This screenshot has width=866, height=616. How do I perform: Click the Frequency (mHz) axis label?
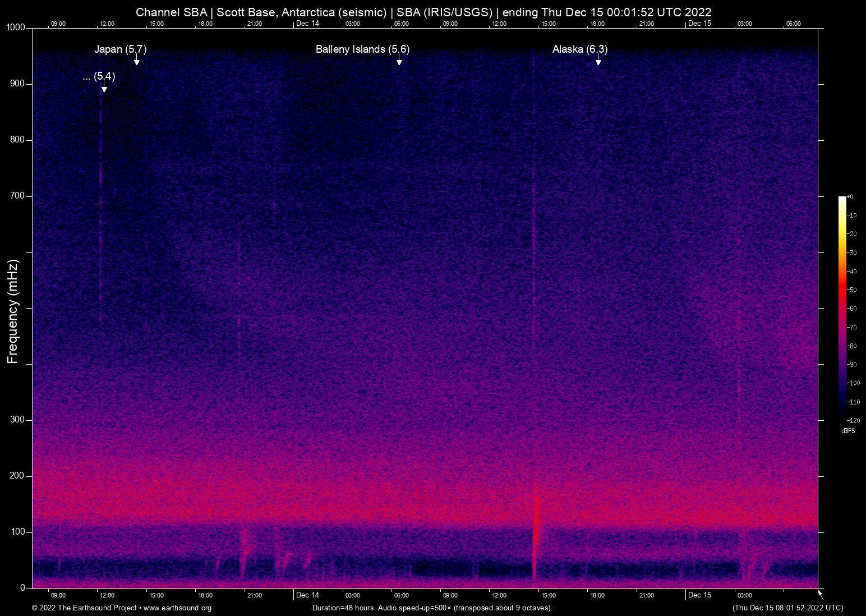coord(13,311)
